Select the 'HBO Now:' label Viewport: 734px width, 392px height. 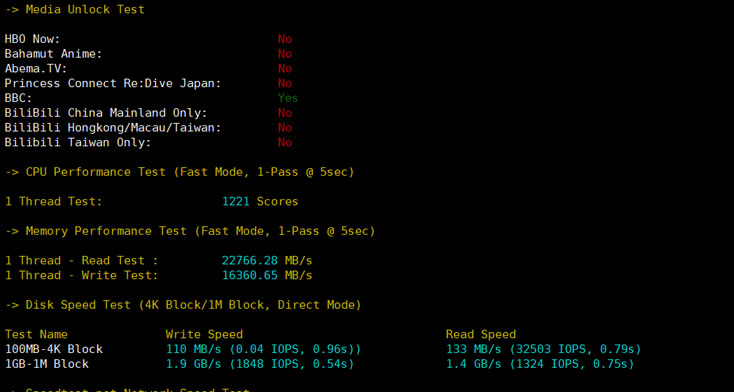click(x=32, y=39)
